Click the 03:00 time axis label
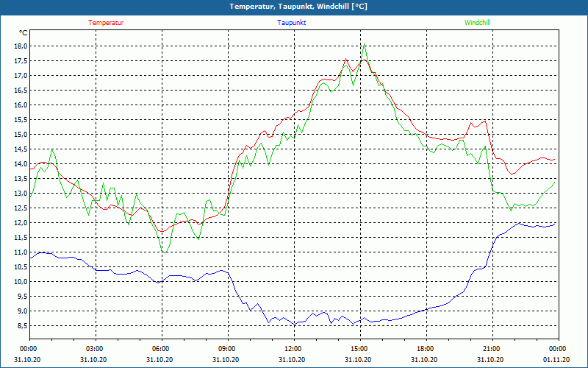This screenshot has height=368, width=588. pyautogui.click(x=96, y=349)
